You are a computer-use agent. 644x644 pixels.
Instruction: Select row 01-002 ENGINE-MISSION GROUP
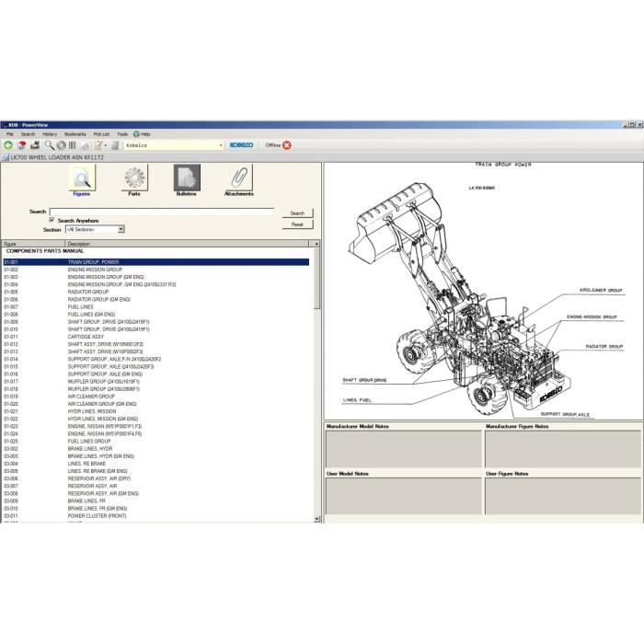156,270
